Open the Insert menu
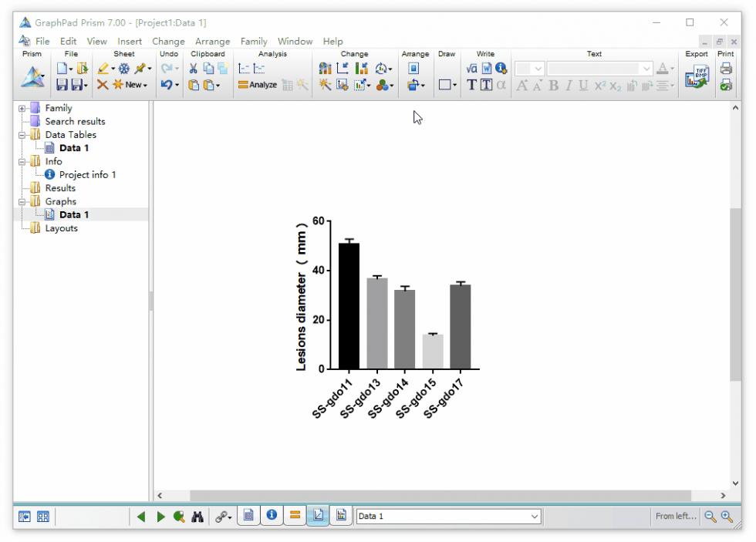756x542 pixels. point(130,42)
